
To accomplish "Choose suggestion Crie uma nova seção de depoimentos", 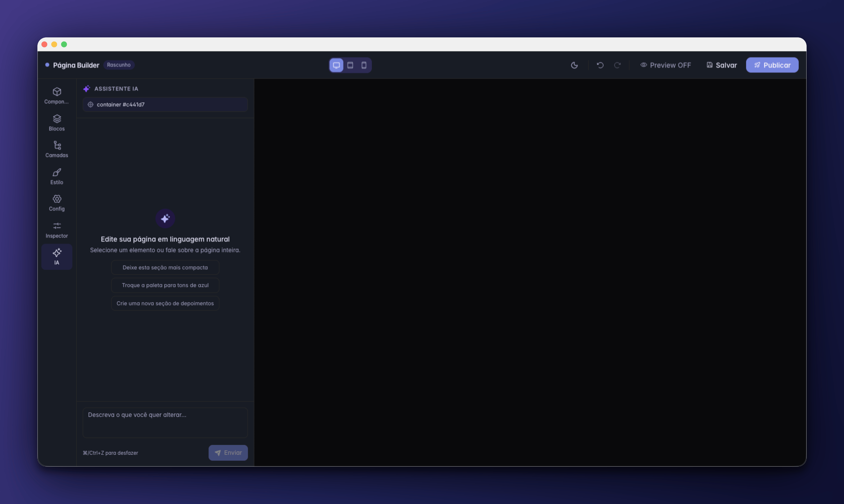I will [165, 303].
